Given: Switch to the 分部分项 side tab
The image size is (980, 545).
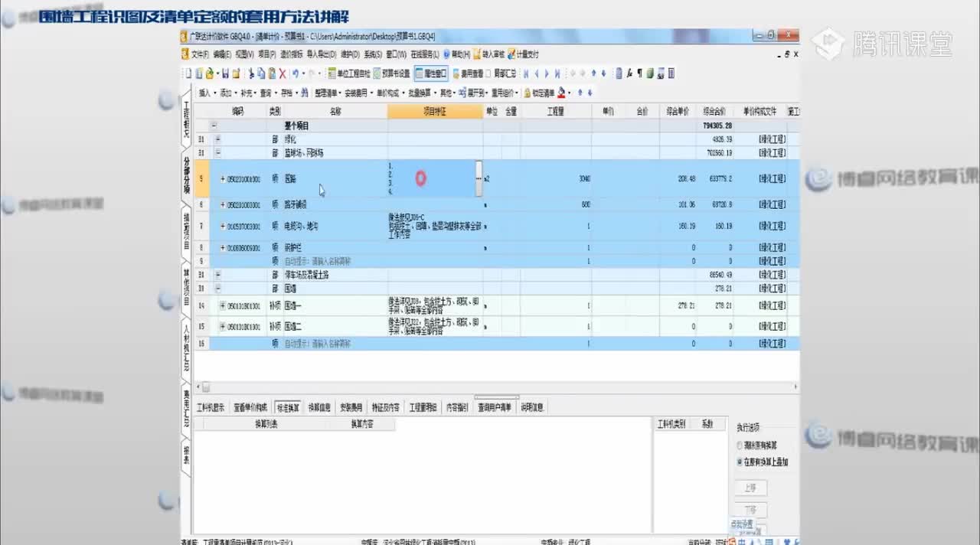Looking at the screenshot, I should coord(186,175).
